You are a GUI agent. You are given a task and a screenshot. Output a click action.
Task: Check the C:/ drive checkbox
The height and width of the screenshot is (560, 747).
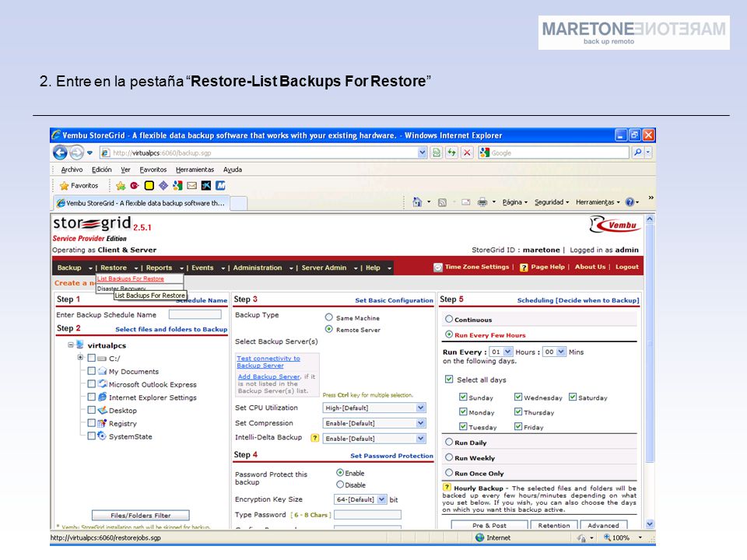click(92, 358)
